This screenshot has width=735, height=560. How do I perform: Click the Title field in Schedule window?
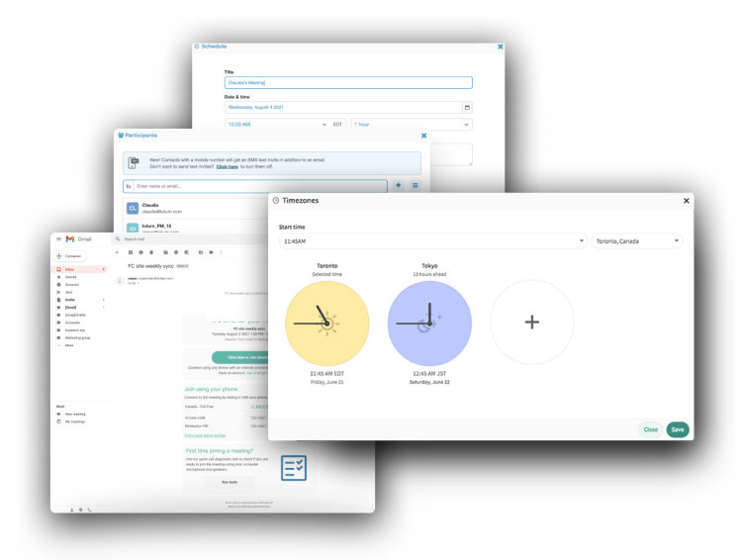[x=348, y=82]
